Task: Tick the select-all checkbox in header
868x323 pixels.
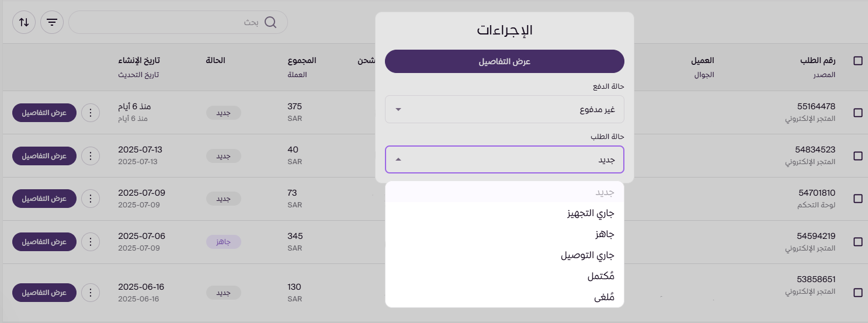Action: (x=857, y=61)
